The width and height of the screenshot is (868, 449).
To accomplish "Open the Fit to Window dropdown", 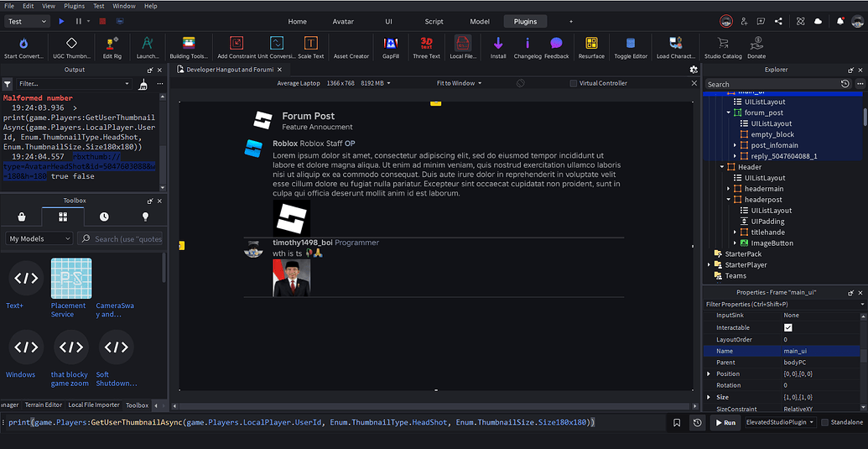I will coord(459,83).
